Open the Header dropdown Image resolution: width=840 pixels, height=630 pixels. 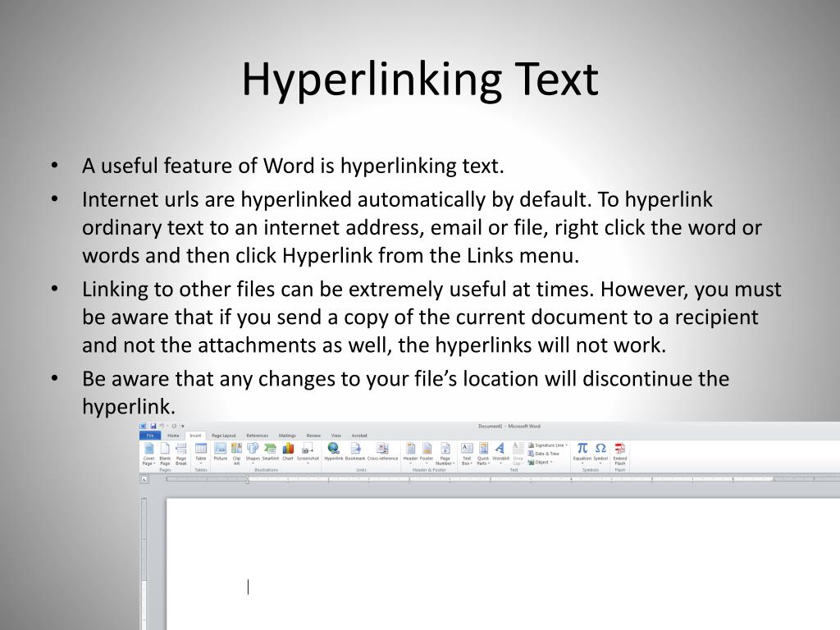click(x=410, y=453)
